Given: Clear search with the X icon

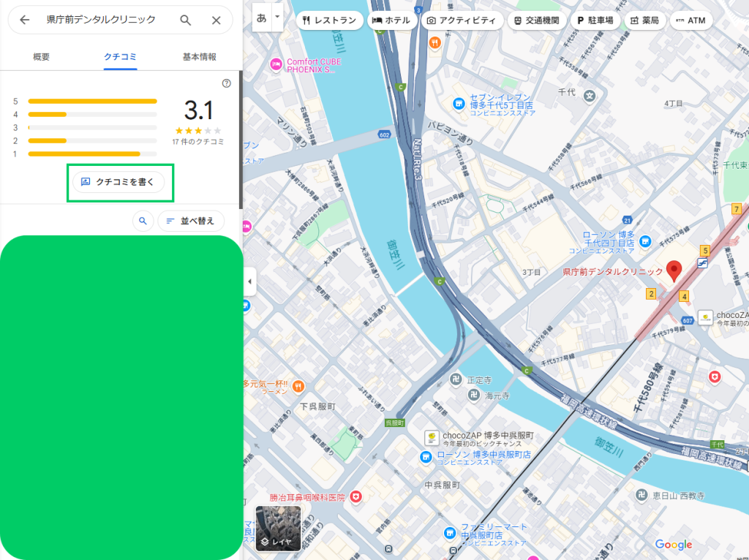Looking at the screenshot, I should tap(216, 20).
